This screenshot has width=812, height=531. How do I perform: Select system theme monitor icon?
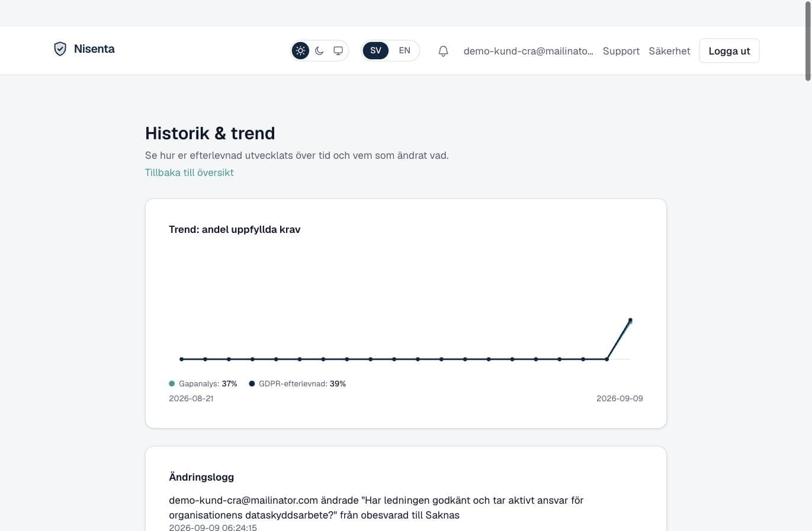pos(338,51)
